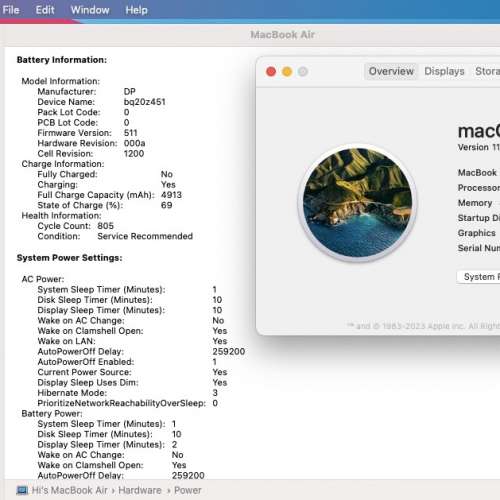Click the Serial Number label in About window
Viewport: 500px width, 500px height.
pos(479,248)
